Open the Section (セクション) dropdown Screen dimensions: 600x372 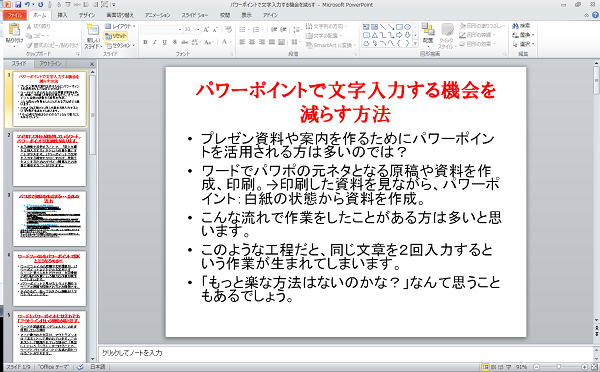[x=120, y=45]
